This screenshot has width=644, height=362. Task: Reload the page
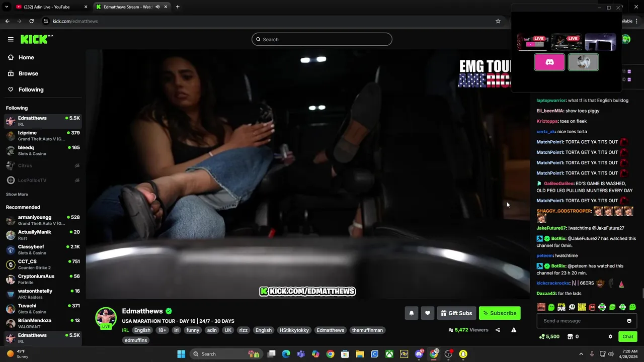point(31,21)
